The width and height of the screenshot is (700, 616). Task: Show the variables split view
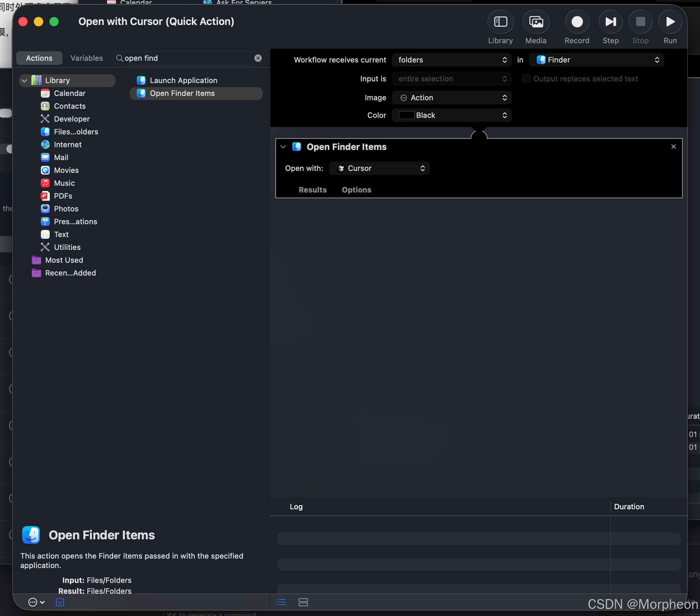pos(303,602)
